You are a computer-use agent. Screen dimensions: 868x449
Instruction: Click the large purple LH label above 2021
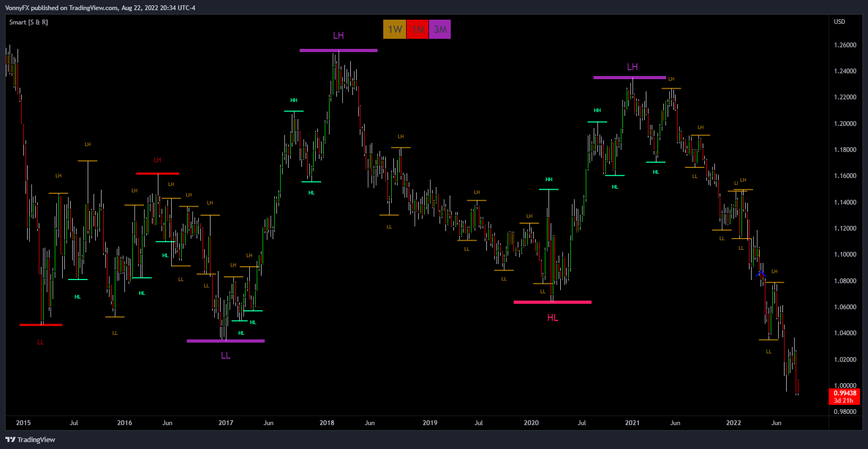633,67
